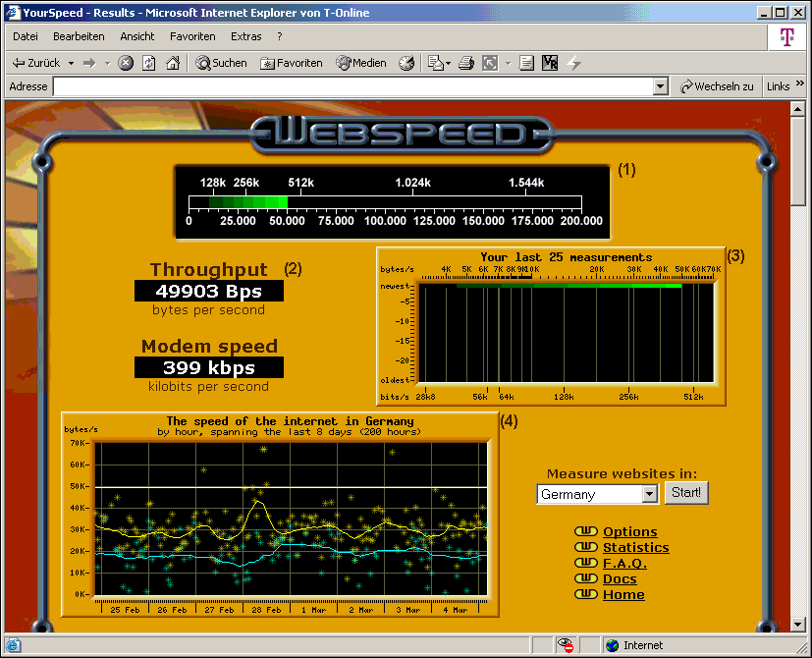Viewport: 812px width, 658px height.
Task: Expand the address bar dropdown arrow
Action: 660,86
